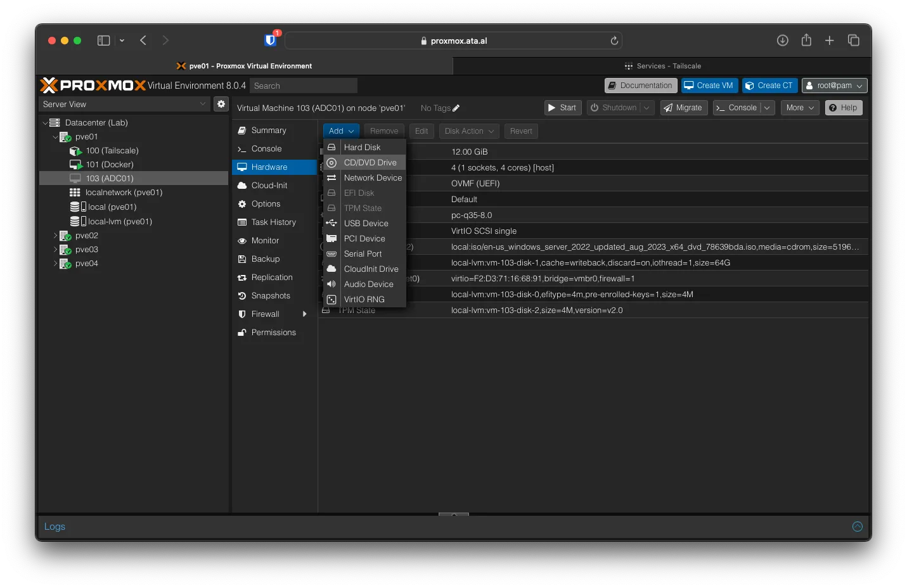This screenshot has height=588, width=907.
Task: Open a new tab with plus icon
Action: click(829, 41)
